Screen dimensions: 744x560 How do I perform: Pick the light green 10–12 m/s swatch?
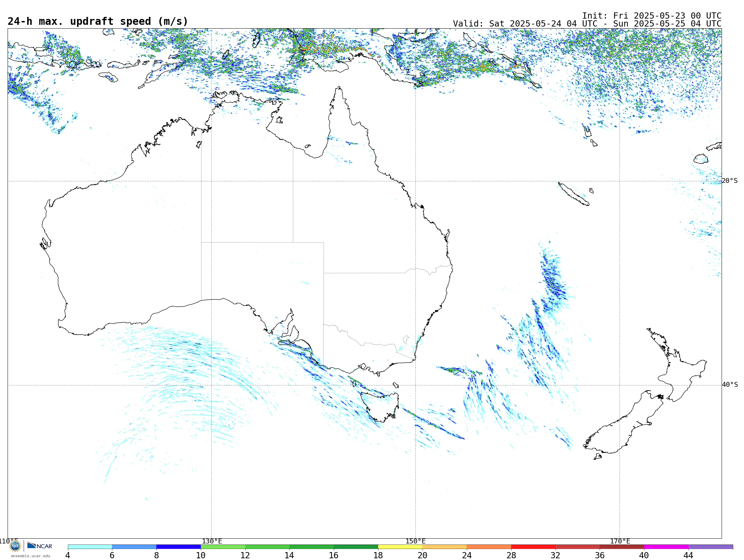pos(223,547)
